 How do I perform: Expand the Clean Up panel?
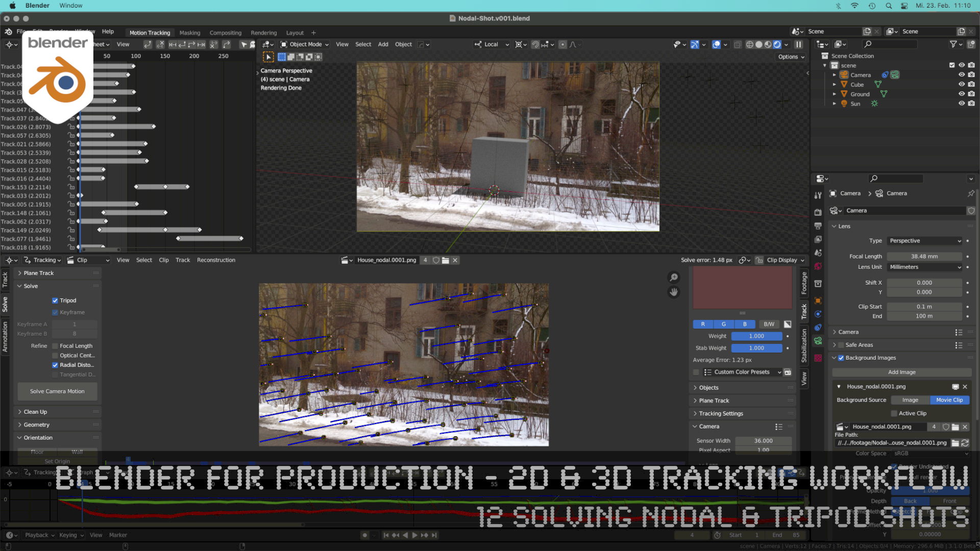pyautogui.click(x=34, y=411)
